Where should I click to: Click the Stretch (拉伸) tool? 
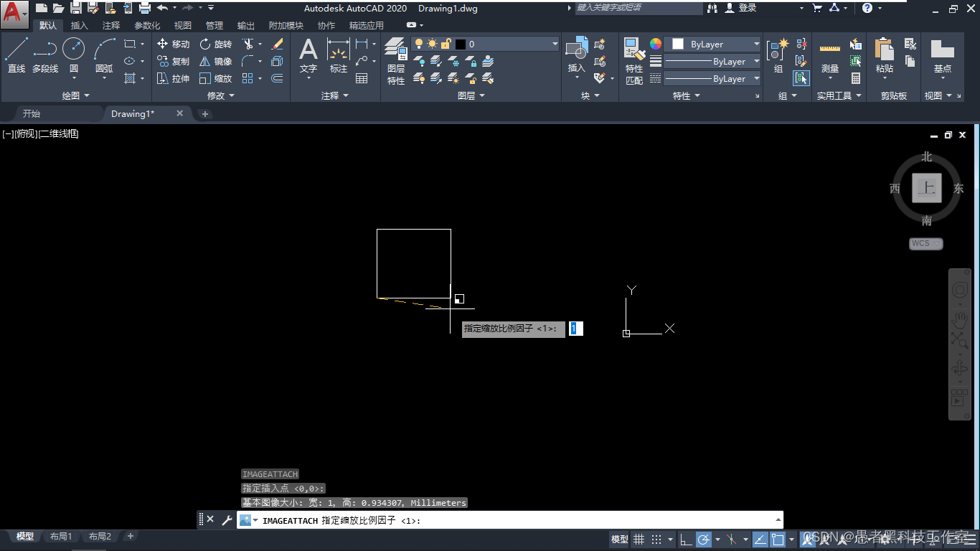click(174, 78)
